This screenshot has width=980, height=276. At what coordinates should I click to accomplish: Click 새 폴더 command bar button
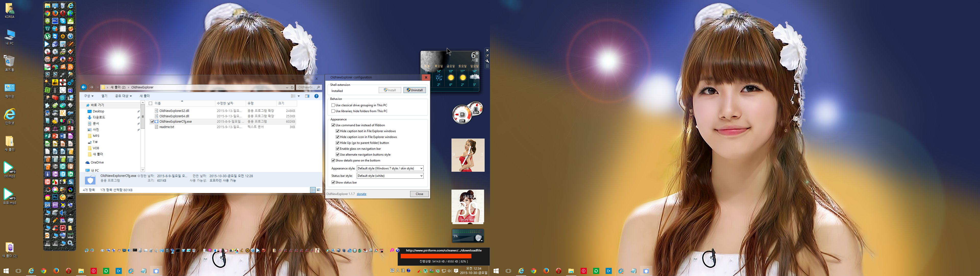coord(144,96)
